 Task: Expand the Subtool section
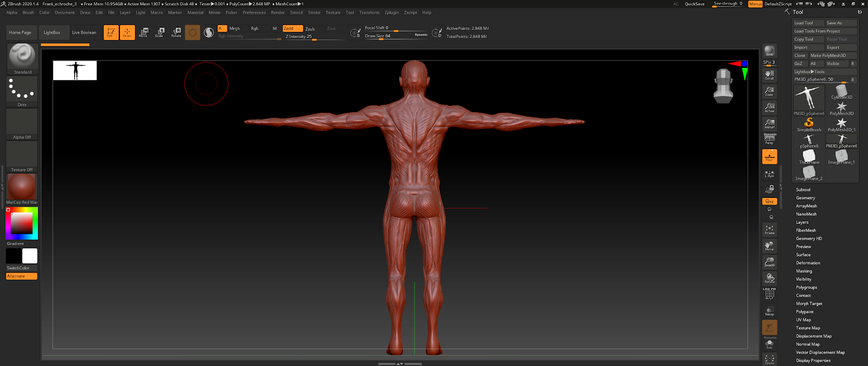803,190
